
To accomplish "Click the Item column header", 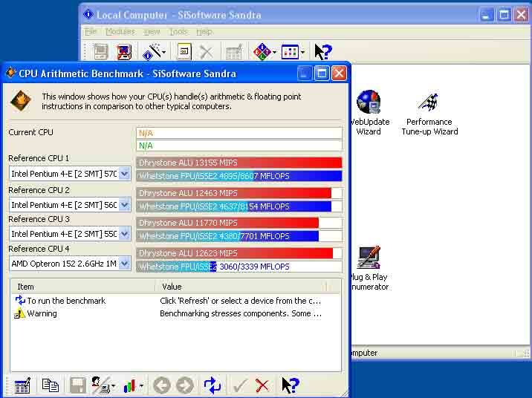I will coord(83,287).
